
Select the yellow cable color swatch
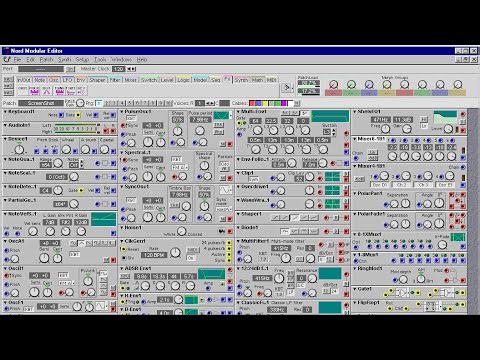pos(265,103)
